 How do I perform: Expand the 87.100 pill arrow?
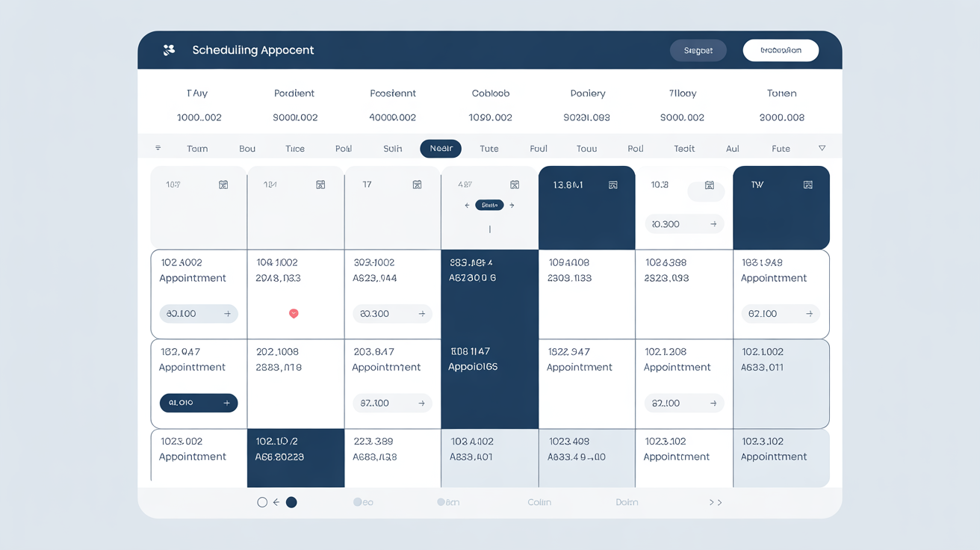pos(421,404)
